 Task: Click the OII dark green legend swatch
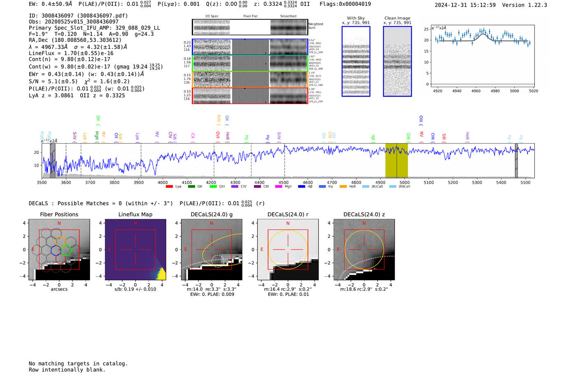pyautogui.click(x=191, y=187)
